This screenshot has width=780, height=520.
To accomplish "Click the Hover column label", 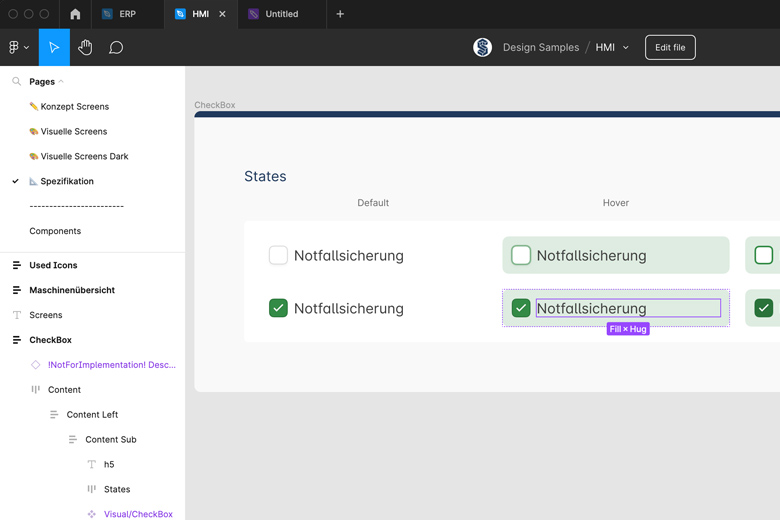I will (x=616, y=203).
